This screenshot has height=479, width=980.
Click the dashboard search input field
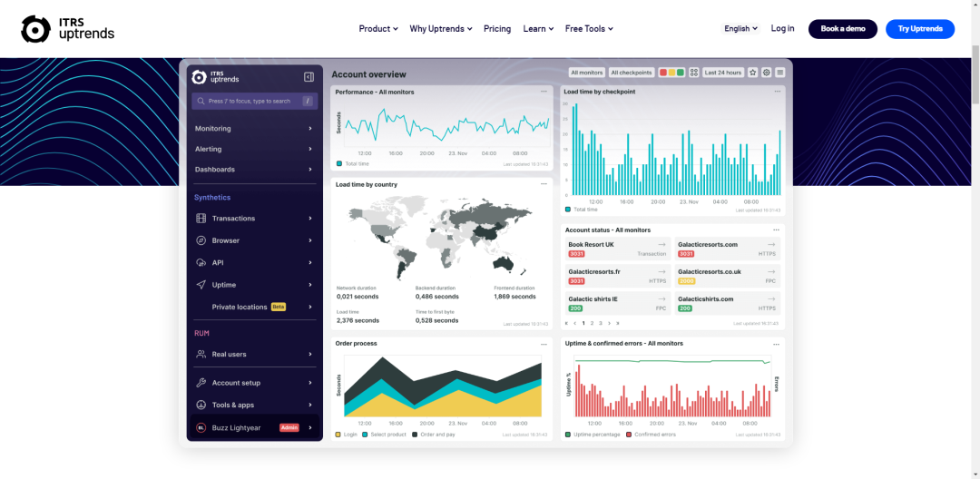pyautogui.click(x=254, y=102)
